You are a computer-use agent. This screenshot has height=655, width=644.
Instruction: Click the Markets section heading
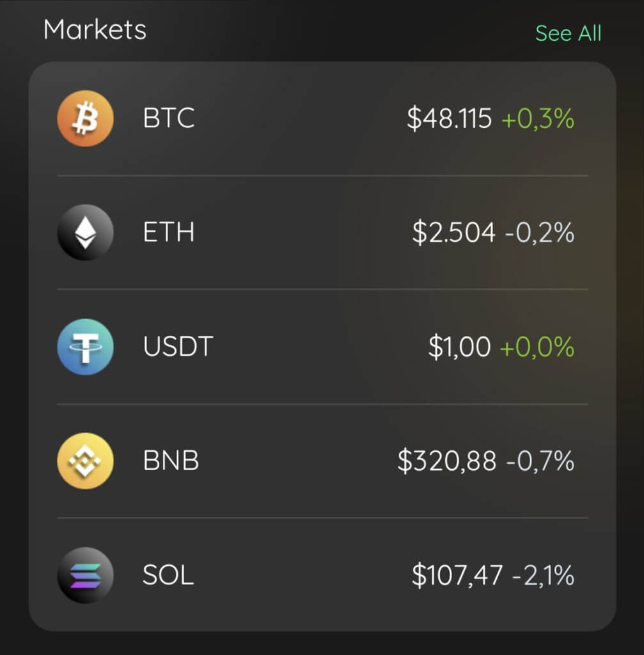(95, 29)
